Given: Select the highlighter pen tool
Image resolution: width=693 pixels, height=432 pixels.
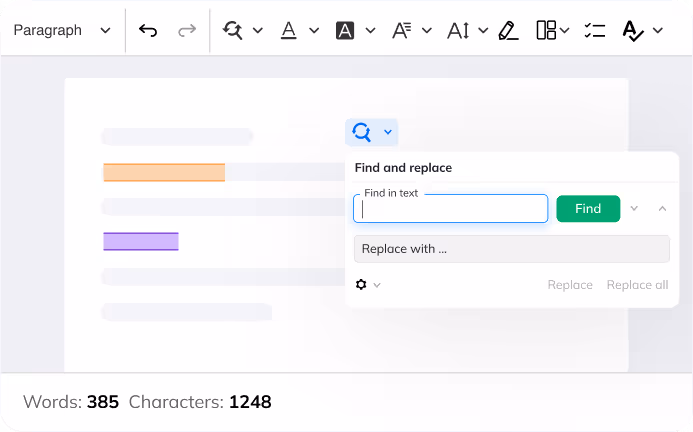Looking at the screenshot, I should pyautogui.click(x=508, y=30).
